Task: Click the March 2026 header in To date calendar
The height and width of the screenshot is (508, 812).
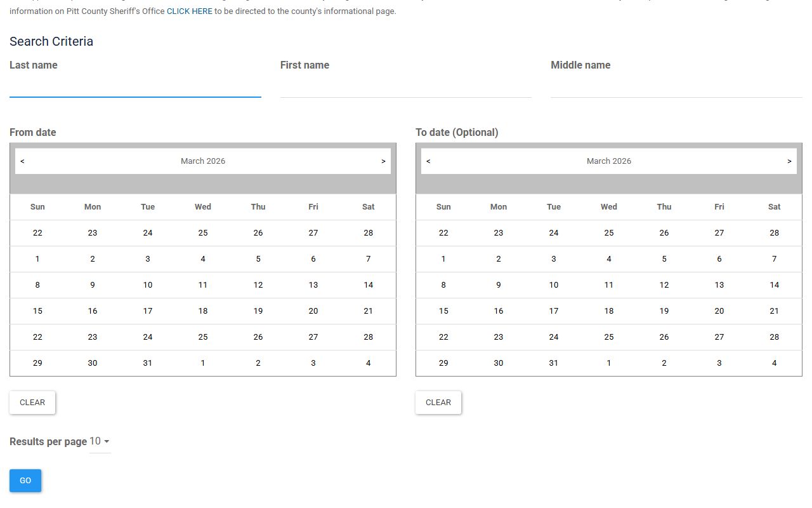Action: [x=609, y=161]
